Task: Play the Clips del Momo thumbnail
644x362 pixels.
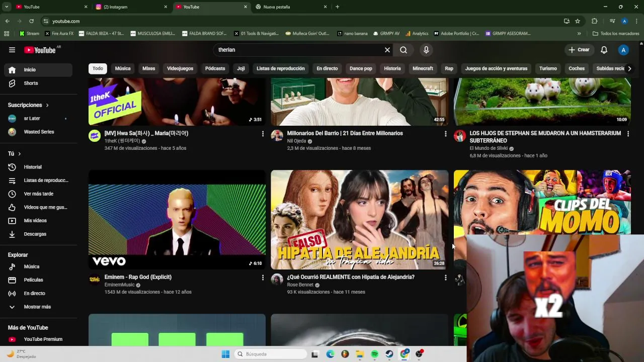Action: click(x=542, y=202)
